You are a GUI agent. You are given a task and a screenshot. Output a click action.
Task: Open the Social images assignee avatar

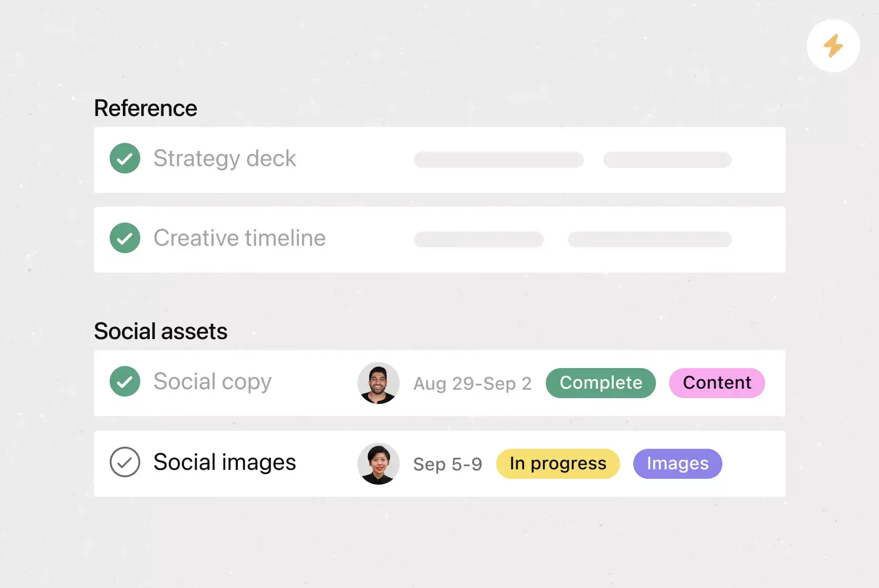[379, 464]
